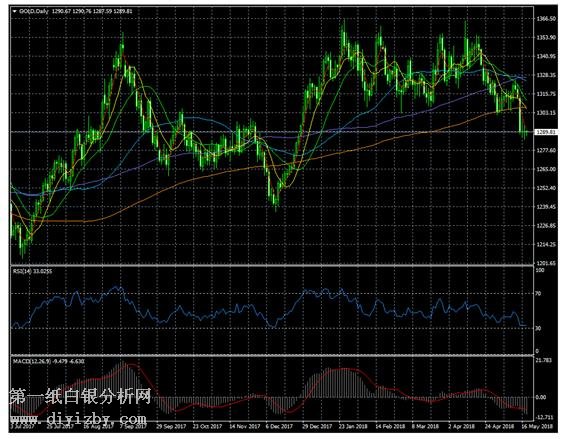This screenshot has height=439, width=566.
Task: Click the MACD(12,26,9) indicator label
Action: 49,361
